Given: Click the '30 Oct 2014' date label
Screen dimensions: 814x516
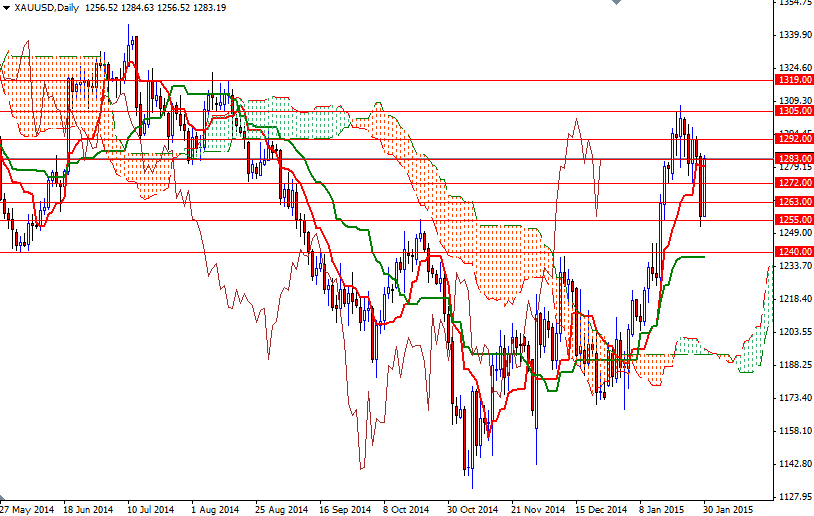Looking at the screenshot, I should click(x=472, y=509).
